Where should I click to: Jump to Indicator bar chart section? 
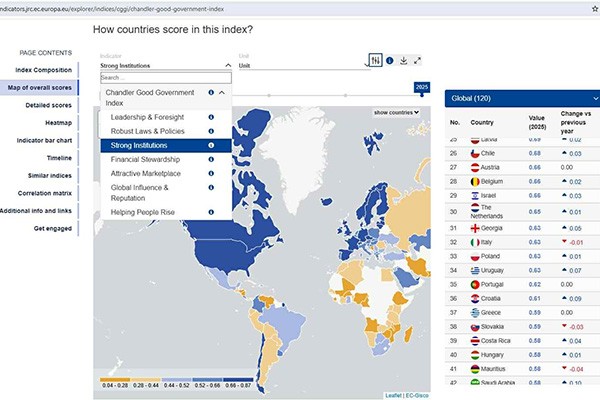point(44,140)
